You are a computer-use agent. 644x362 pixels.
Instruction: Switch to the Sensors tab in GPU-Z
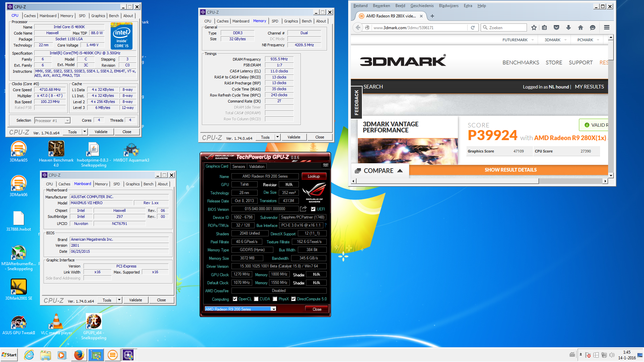[238, 167]
